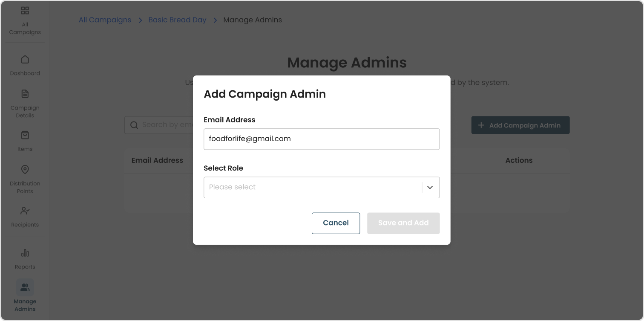644x321 pixels.
Task: Expand the Select Role dropdown chevron
Action: point(430,188)
